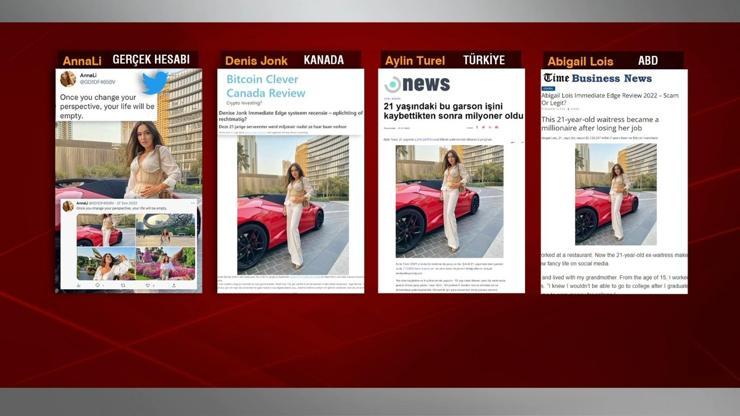Click 'Crypto Investing' subtitle under Bitcoin Clever

243,102
